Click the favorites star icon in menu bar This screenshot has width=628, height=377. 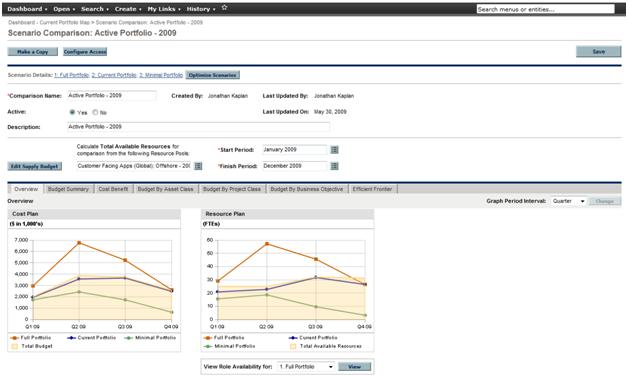click(224, 8)
